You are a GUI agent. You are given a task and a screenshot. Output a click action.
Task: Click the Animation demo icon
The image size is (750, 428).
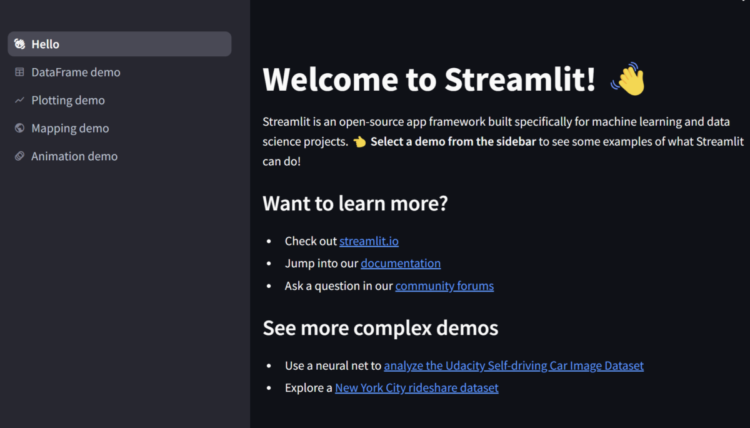(20, 156)
